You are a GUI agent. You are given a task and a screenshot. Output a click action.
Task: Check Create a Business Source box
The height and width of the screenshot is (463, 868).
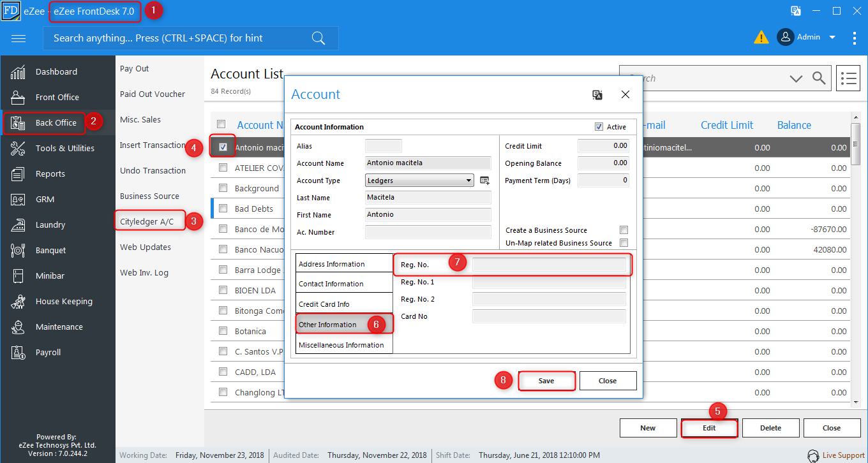(x=624, y=230)
